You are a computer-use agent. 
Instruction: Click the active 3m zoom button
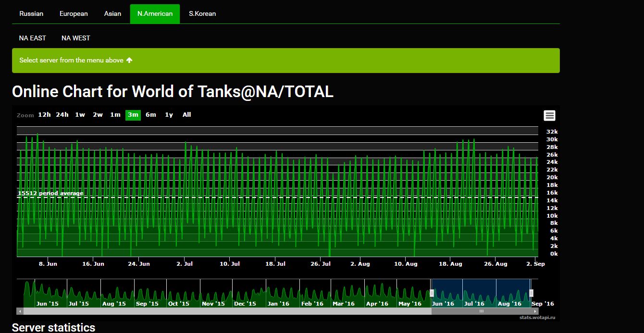coord(133,115)
